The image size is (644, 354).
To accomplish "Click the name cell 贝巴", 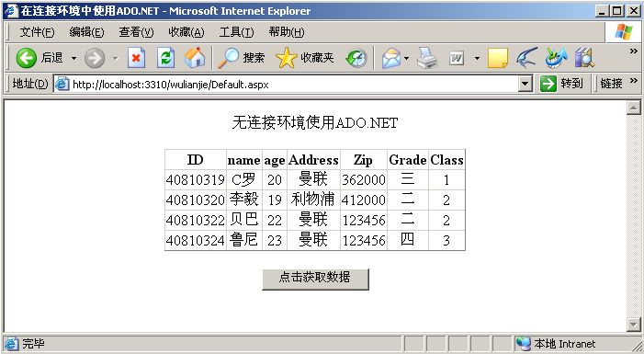I will tap(244, 220).
